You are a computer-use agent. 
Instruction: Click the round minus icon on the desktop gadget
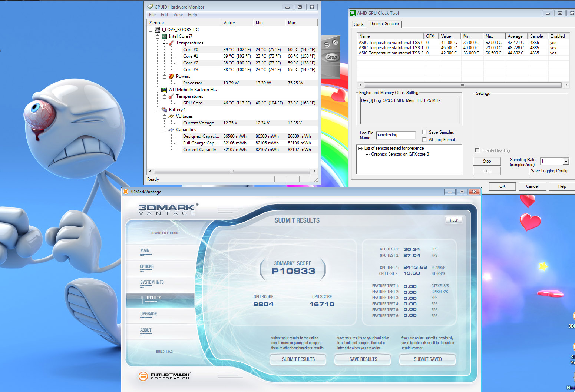click(327, 45)
